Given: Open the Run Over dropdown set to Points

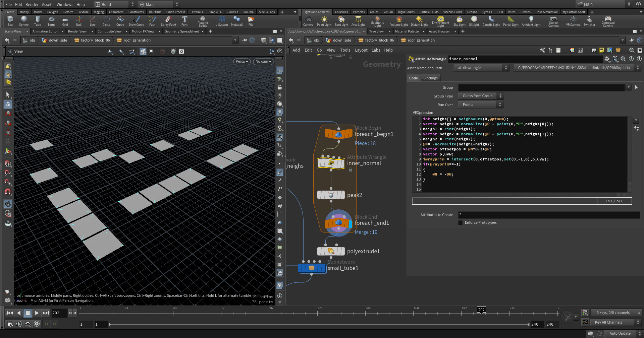Looking at the screenshot, I should 480,105.
